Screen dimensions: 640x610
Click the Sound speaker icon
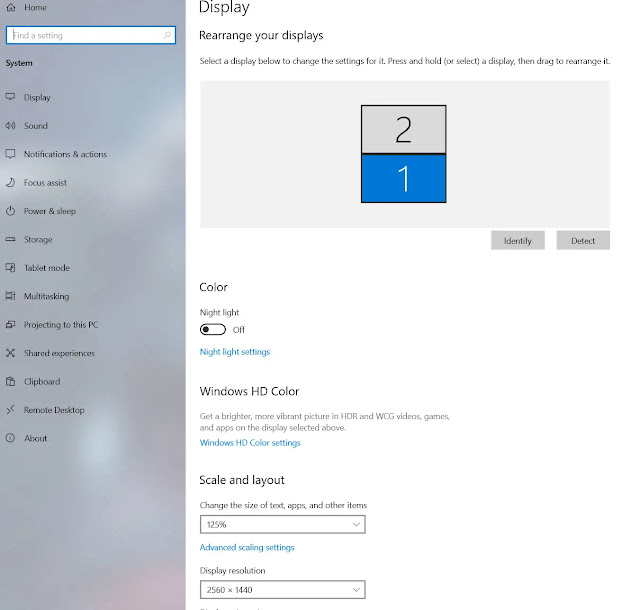[11, 125]
